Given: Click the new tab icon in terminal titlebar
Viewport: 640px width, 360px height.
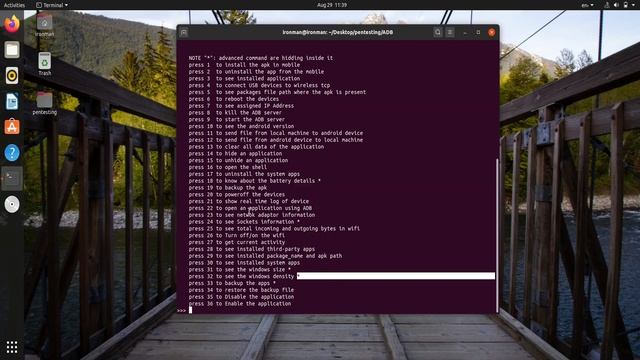Looking at the screenshot, I should tap(184, 32).
